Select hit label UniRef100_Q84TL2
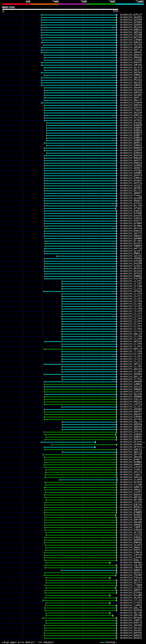The image size is (146, 644). click(x=131, y=98)
